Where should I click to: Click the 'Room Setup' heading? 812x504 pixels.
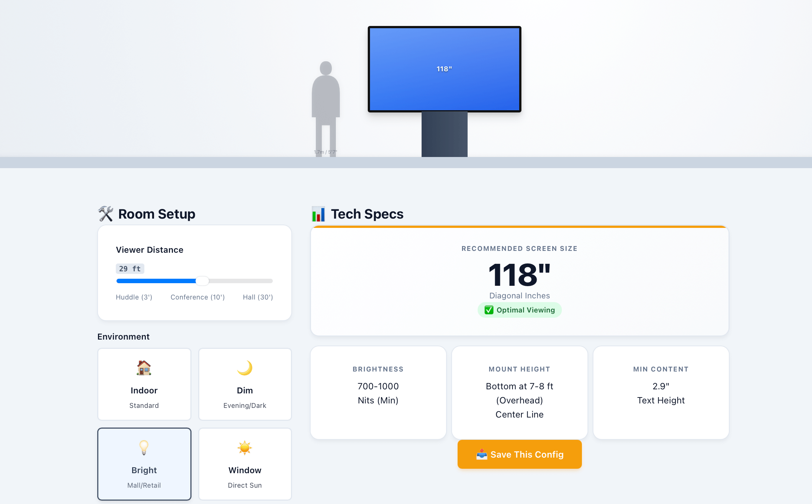pyautogui.click(x=157, y=214)
